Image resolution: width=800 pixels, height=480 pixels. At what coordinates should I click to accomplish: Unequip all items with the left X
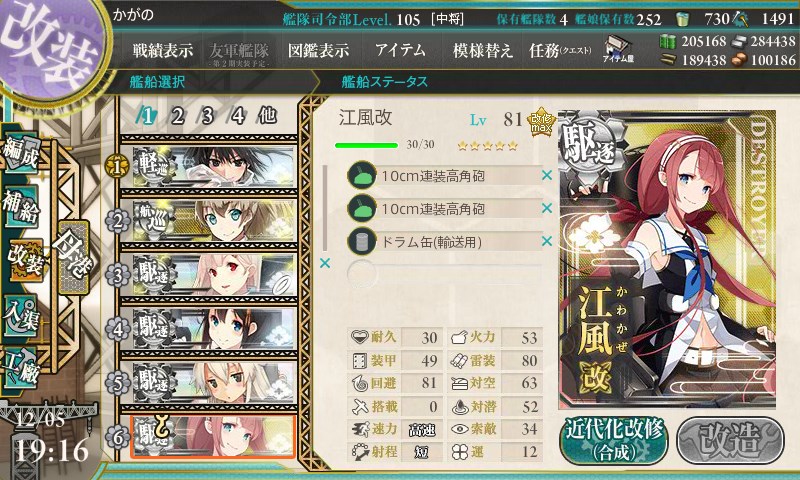coord(324,263)
